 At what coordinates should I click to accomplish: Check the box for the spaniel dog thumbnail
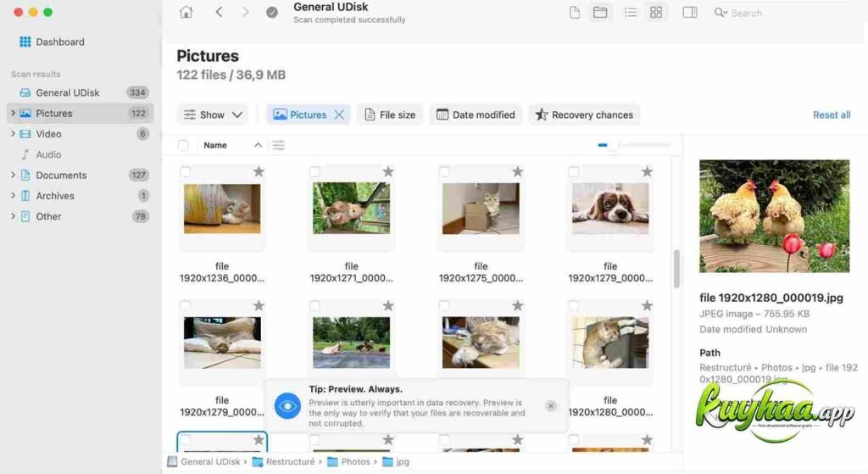[x=574, y=171]
